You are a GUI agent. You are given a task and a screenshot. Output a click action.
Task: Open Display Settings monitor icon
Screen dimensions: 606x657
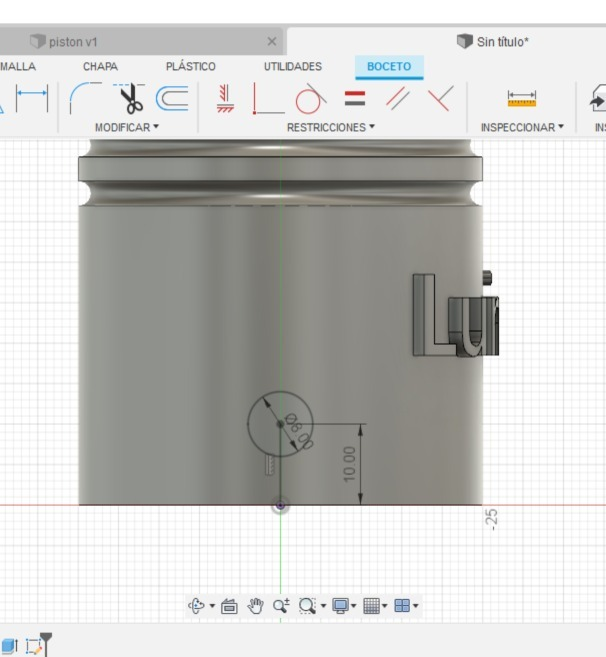coord(340,606)
